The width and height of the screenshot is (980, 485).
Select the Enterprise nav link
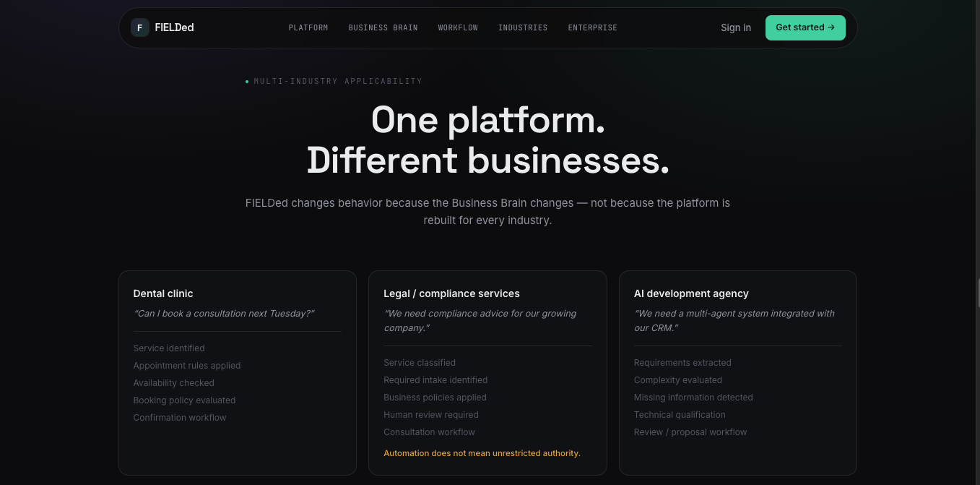tap(592, 27)
